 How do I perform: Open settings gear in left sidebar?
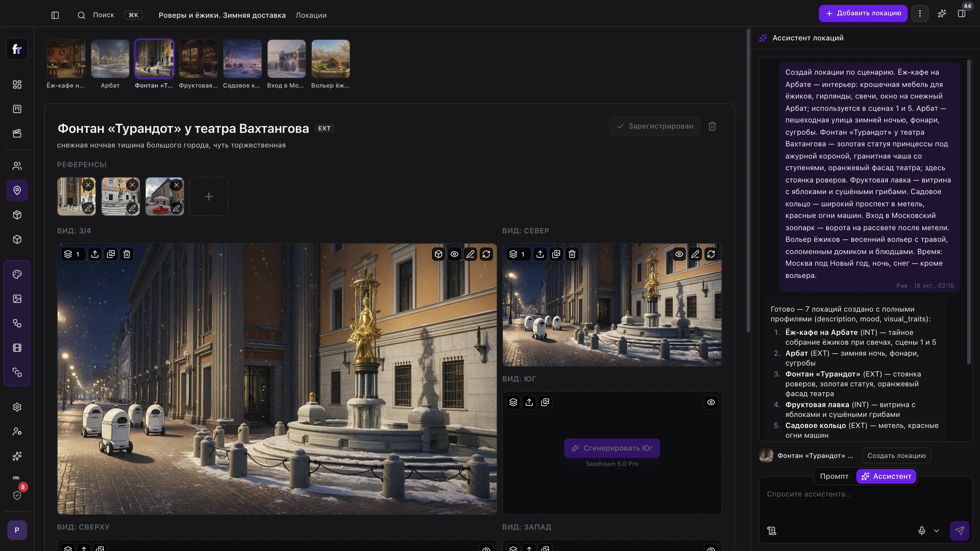coord(17,407)
